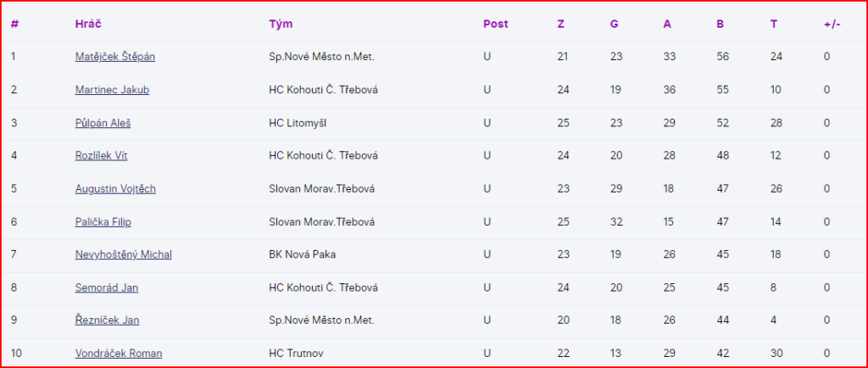The width and height of the screenshot is (868, 368).
Task: Open Vondráček Roman player link
Action: [x=118, y=354]
